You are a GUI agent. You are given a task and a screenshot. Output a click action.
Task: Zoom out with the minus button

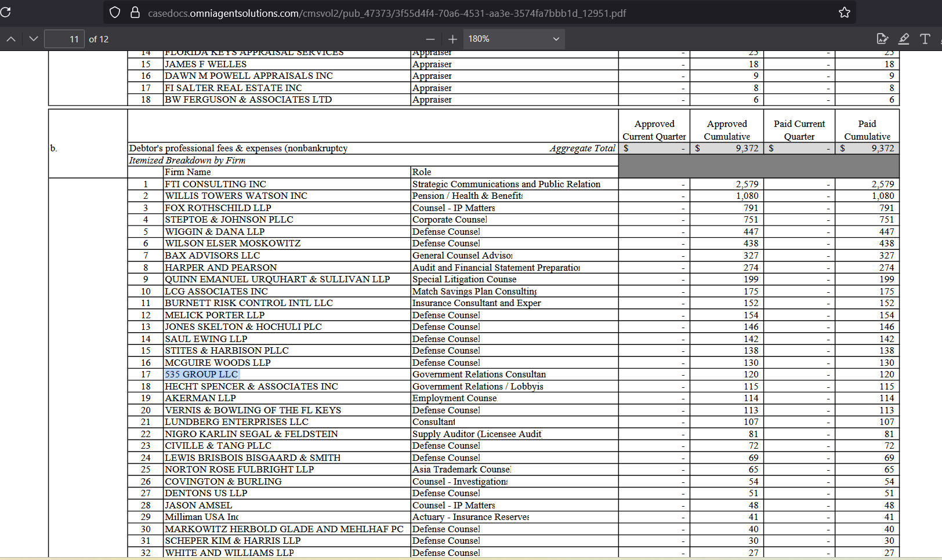[x=430, y=39]
